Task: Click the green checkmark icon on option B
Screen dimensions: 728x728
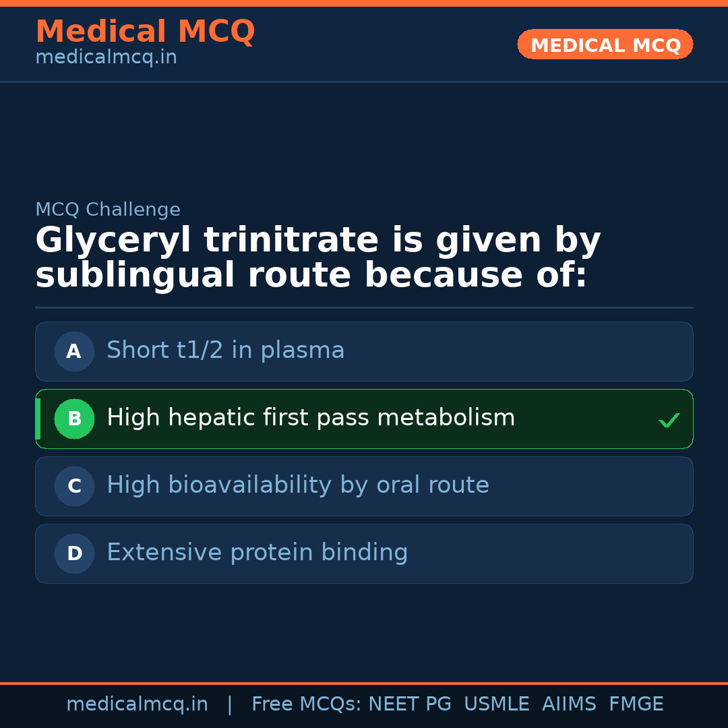Action: pos(669,420)
